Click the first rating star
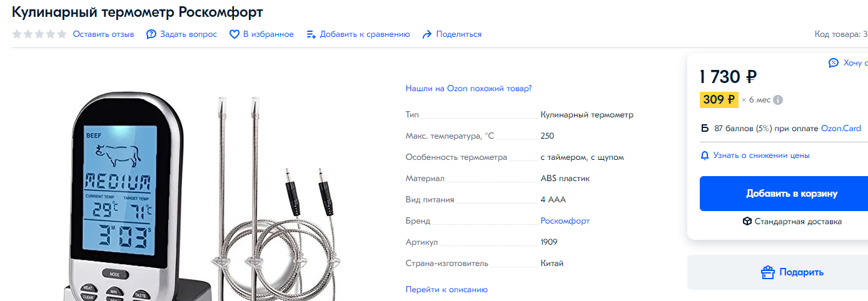The image size is (868, 301). tap(17, 34)
